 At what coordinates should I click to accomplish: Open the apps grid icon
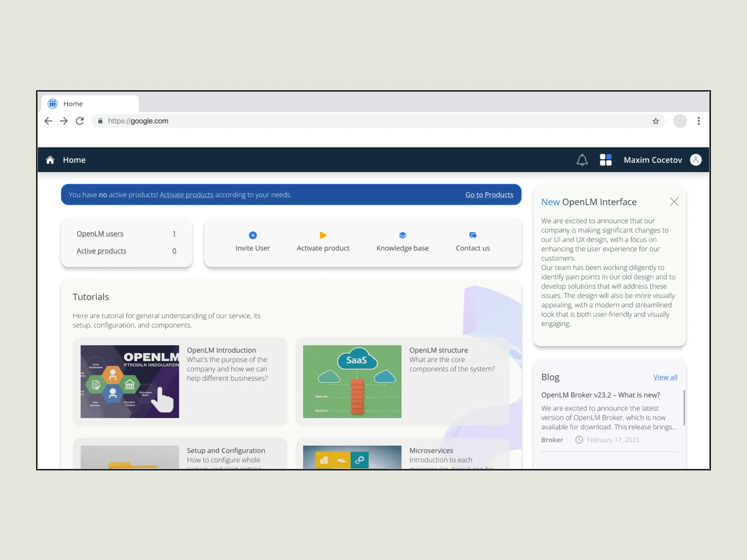point(606,160)
